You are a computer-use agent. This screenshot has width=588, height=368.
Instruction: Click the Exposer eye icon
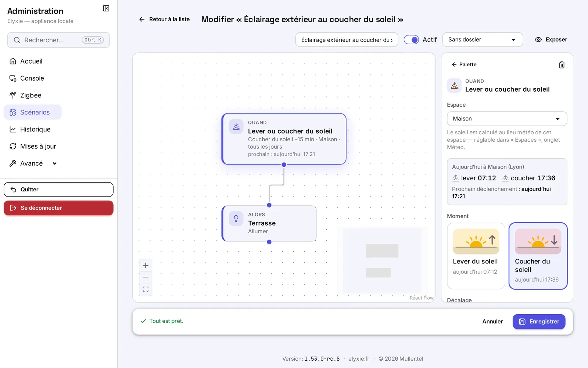tap(538, 40)
